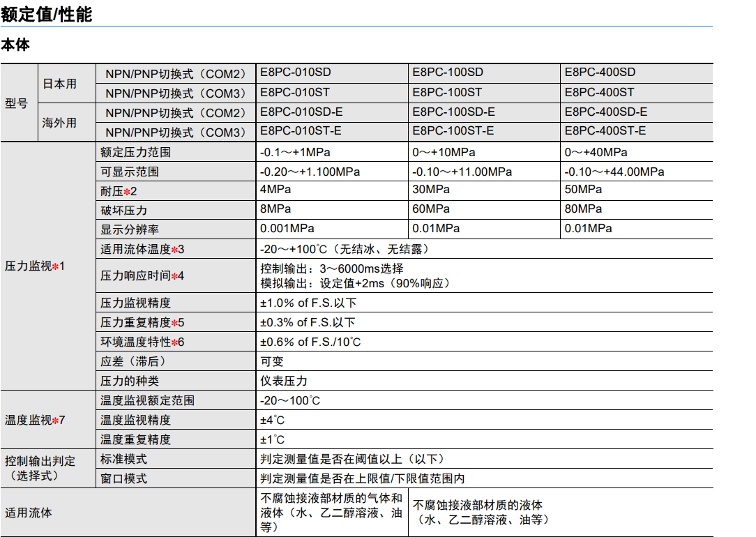The width and height of the screenshot is (756, 537).
Task: Click the 温度监视*7 group header
Action: click(35, 421)
